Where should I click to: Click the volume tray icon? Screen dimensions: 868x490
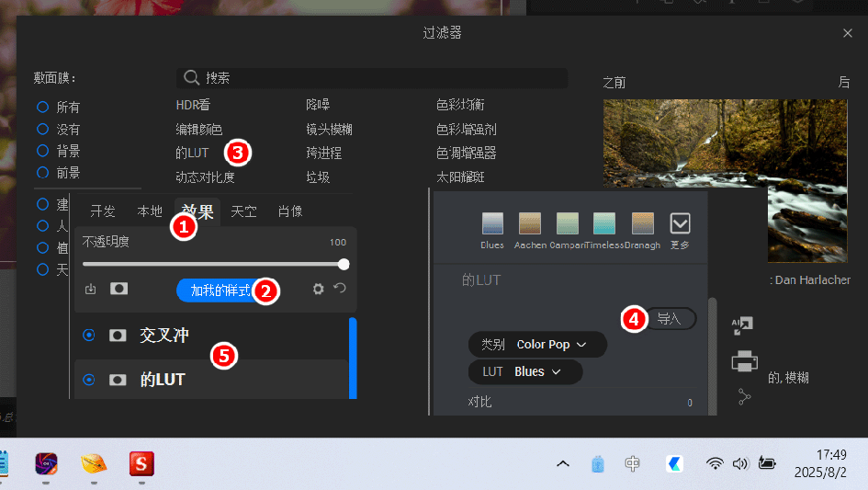(x=740, y=463)
